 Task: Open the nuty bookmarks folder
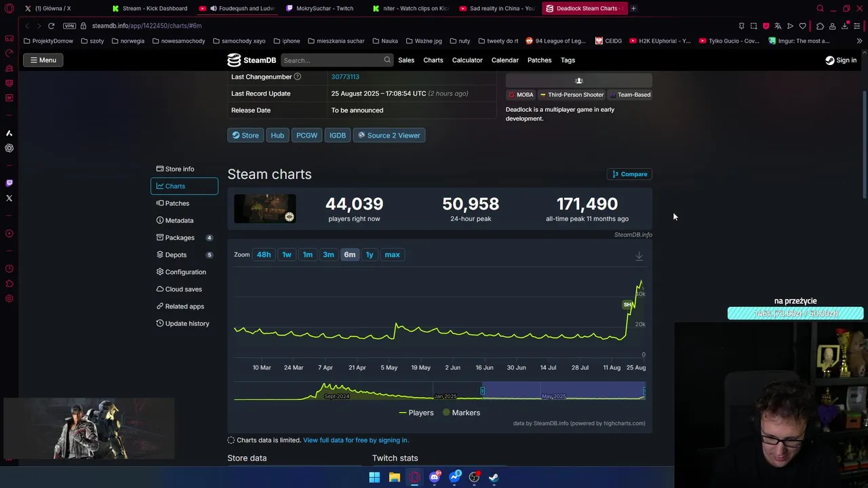[460, 41]
